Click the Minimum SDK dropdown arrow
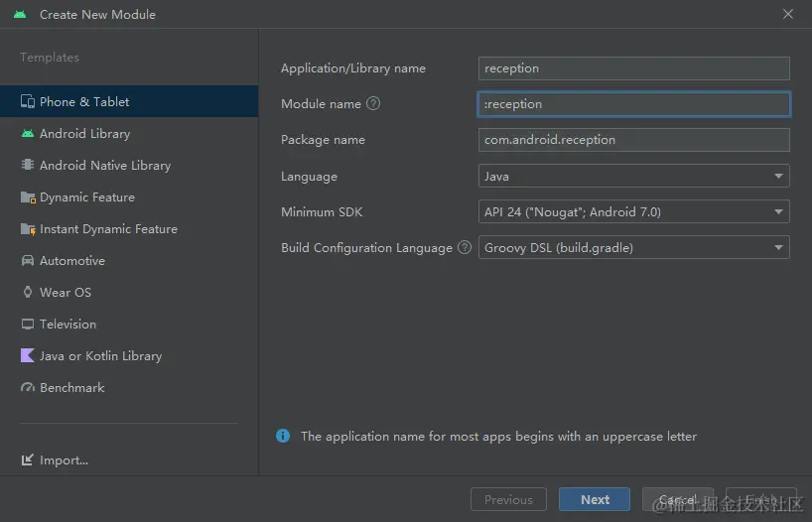 pyautogui.click(x=778, y=211)
